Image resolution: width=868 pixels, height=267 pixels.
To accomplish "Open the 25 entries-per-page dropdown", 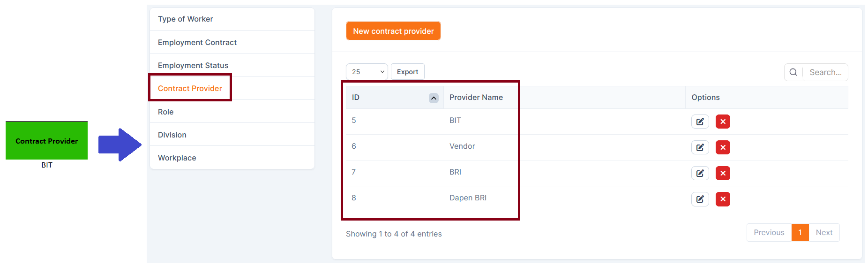I will point(367,72).
